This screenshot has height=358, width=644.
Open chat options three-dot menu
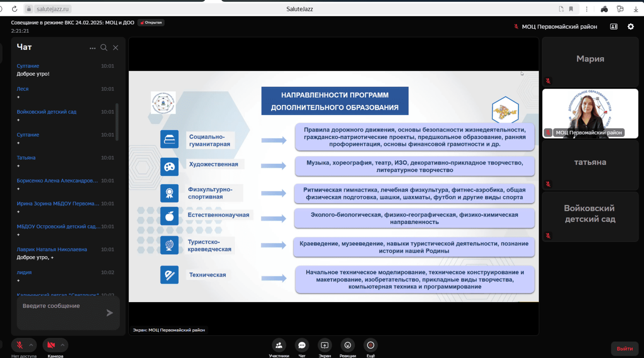[x=92, y=48]
